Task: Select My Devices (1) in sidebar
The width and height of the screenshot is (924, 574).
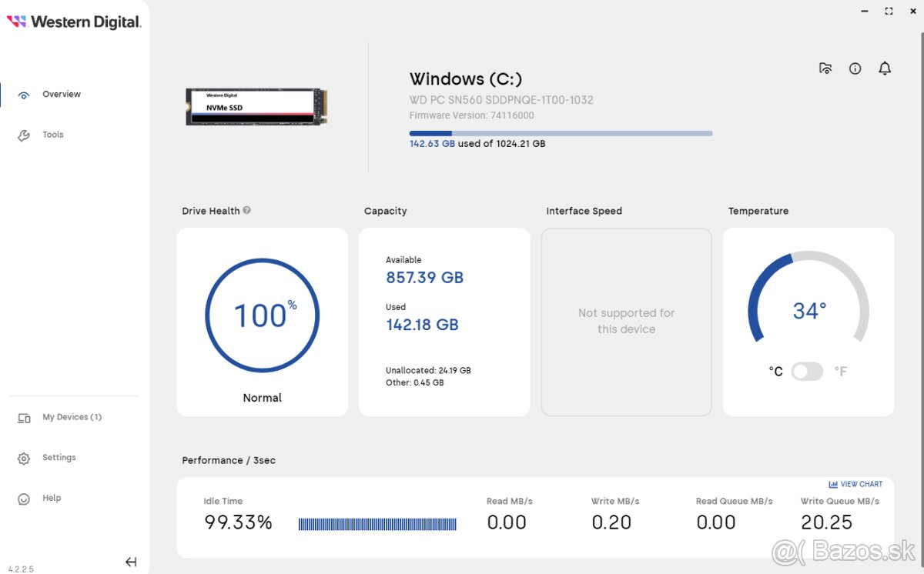Action: [72, 417]
